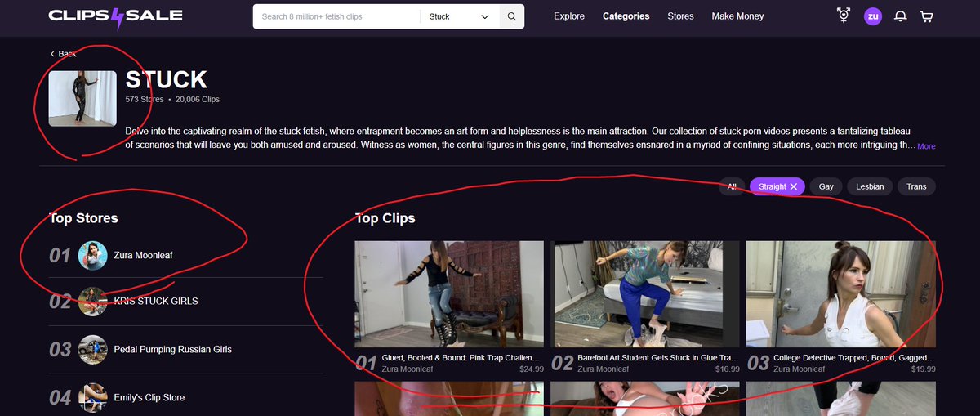Open Categories menu

(x=626, y=16)
